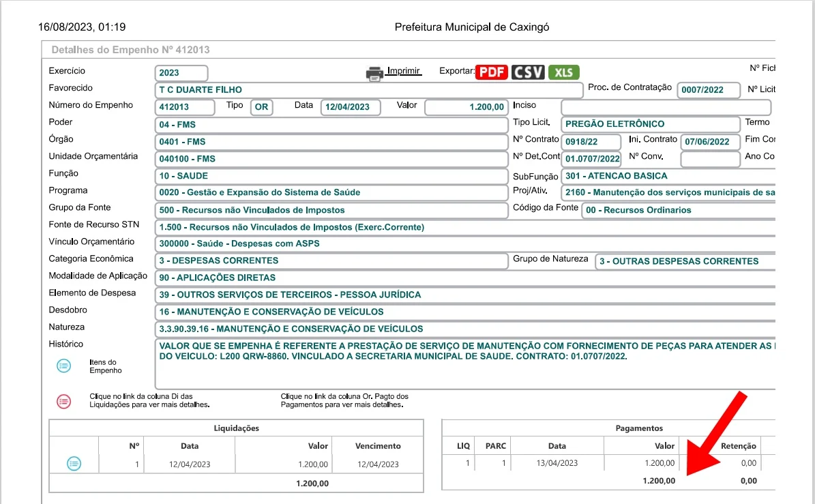Click the Liquidações row Valor 1.200,00
The height and width of the screenshot is (504, 815).
tap(313, 464)
